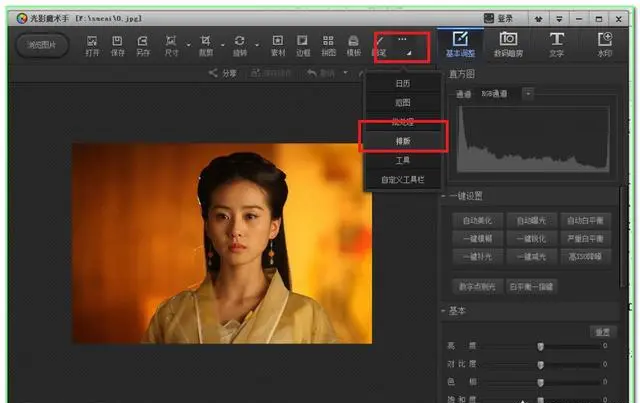The width and height of the screenshot is (640, 403).
Task: Apply 一键锐化 one-click sharpen
Action: [531, 238]
